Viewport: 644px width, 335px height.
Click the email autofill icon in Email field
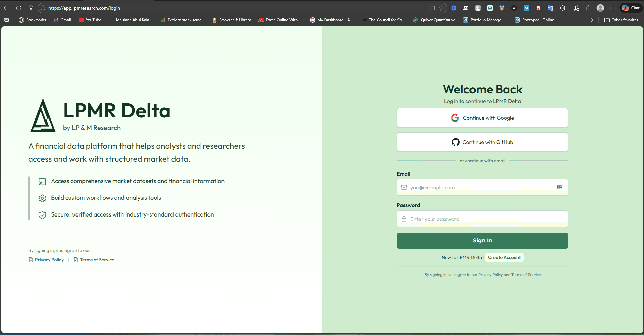pos(559,187)
